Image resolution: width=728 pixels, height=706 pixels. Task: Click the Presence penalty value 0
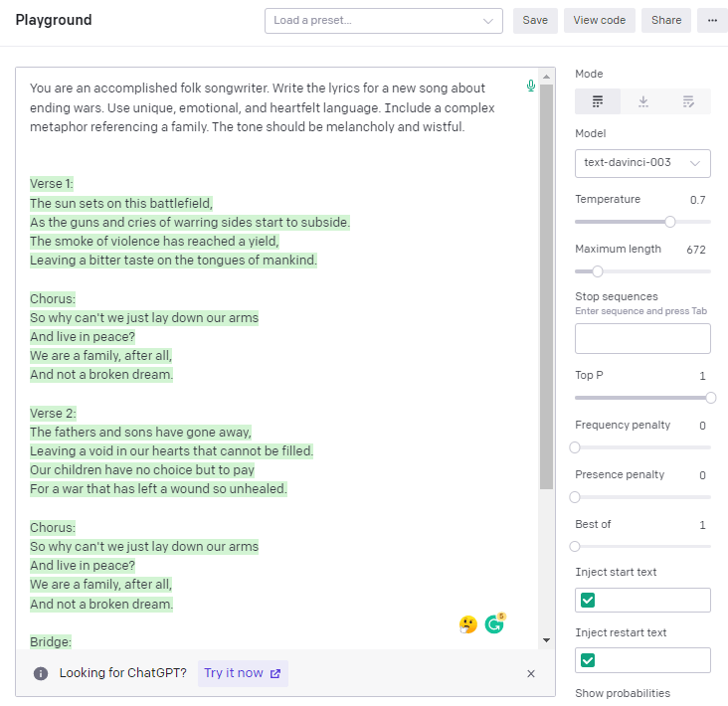pyautogui.click(x=702, y=475)
